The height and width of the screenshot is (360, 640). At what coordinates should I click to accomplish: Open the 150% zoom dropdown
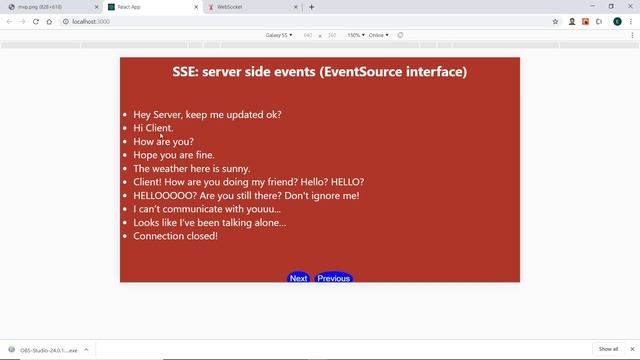coord(356,35)
